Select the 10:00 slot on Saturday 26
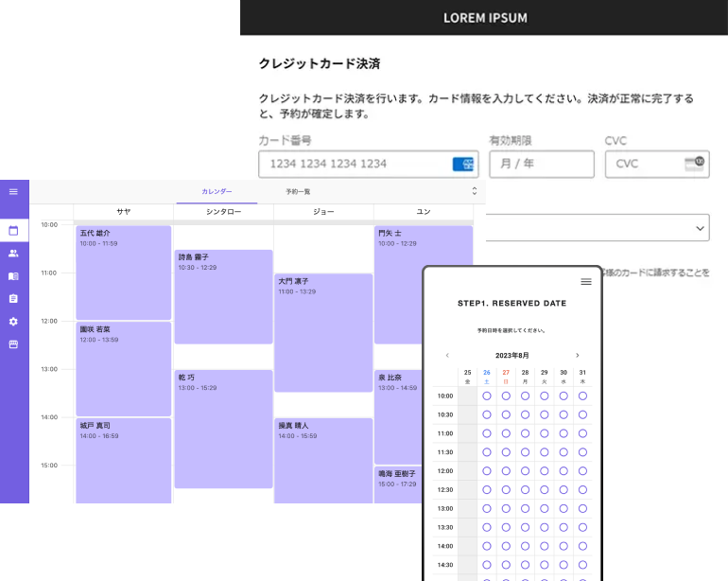This screenshot has height=581, width=728. click(487, 396)
